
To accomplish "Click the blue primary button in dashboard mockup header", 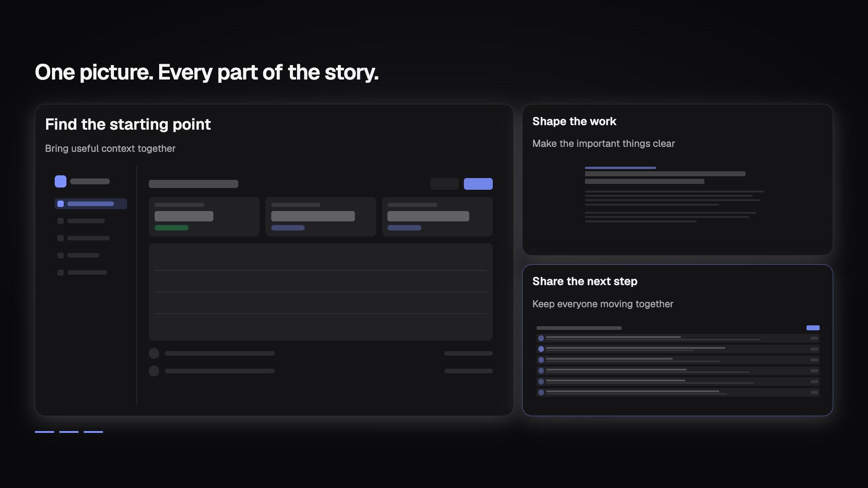I will click(x=478, y=184).
